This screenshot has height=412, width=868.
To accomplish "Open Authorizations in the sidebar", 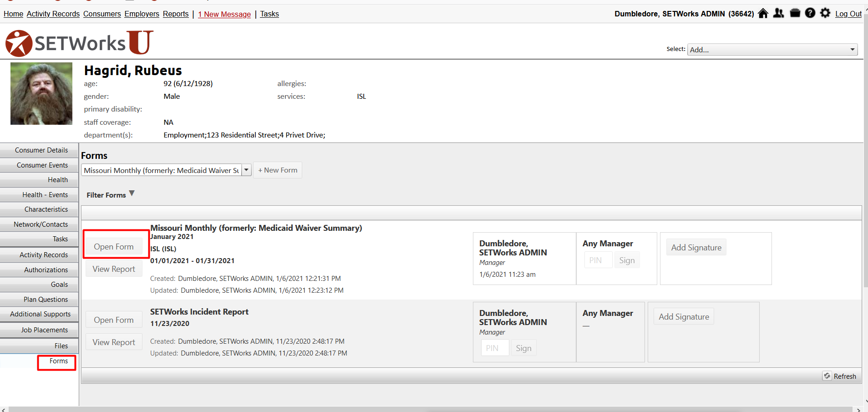I will tap(39, 270).
